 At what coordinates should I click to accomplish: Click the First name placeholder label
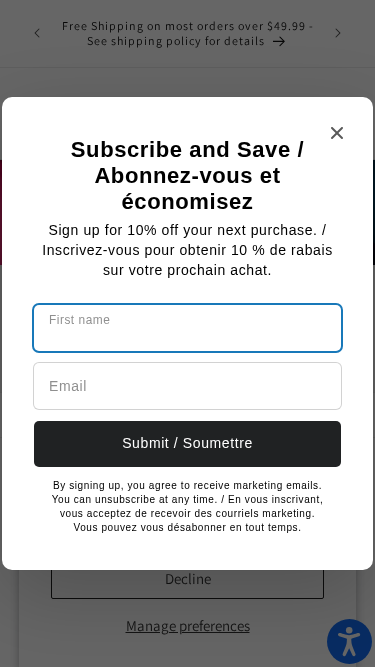click(80, 320)
